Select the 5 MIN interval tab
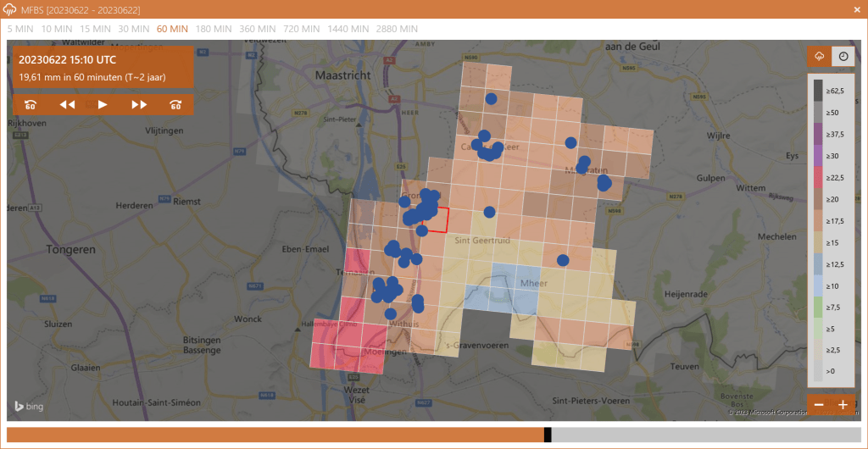The height and width of the screenshot is (449, 868). click(20, 29)
